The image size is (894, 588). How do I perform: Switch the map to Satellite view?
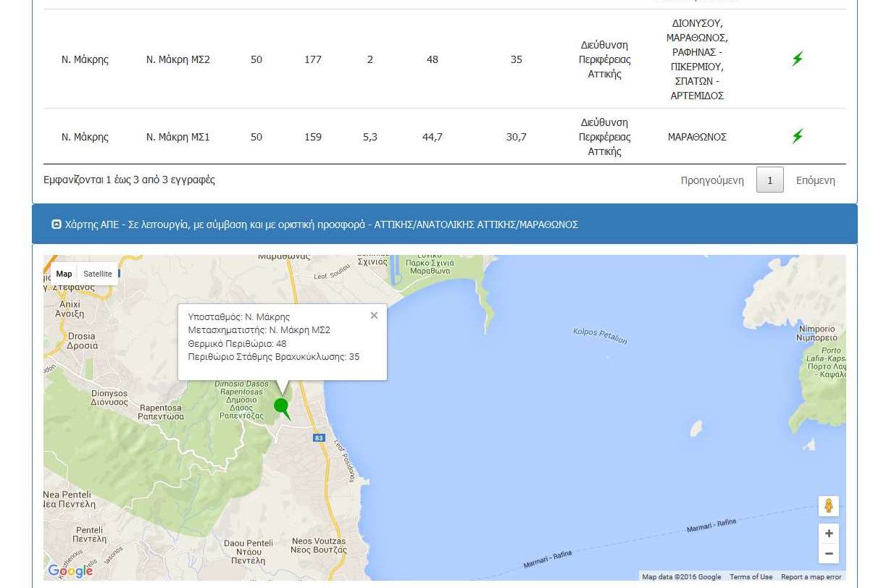(98, 274)
